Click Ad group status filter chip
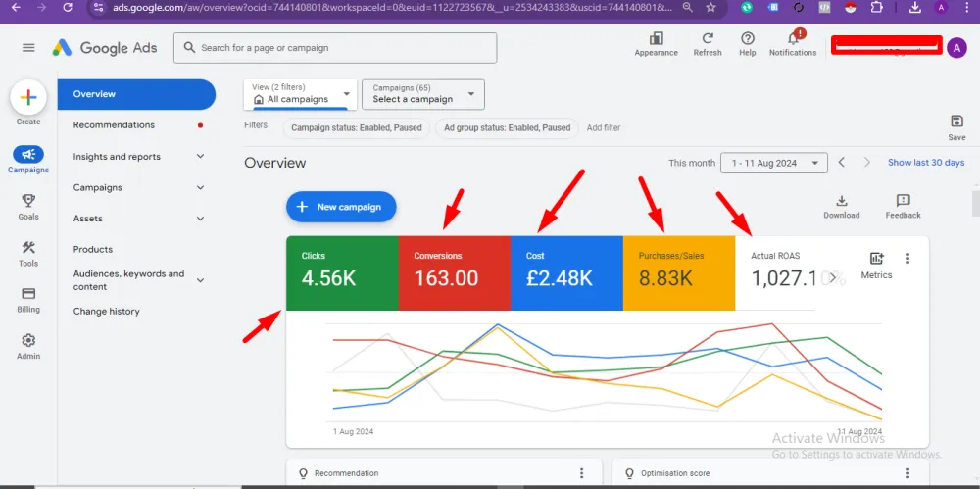The height and width of the screenshot is (489, 980). 507,127
